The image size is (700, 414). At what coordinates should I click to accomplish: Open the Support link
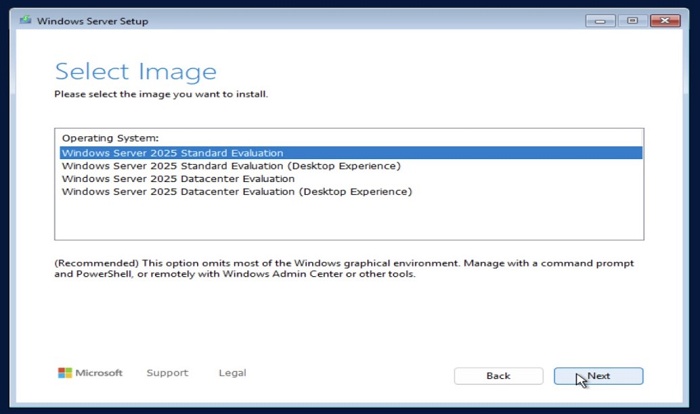[x=167, y=373]
